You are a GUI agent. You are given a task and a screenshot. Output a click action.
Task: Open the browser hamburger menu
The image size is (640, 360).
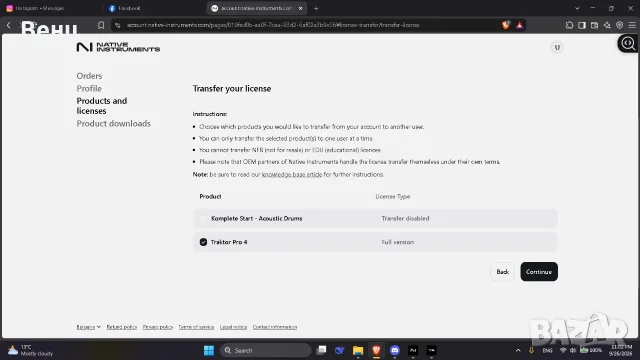coord(632,25)
